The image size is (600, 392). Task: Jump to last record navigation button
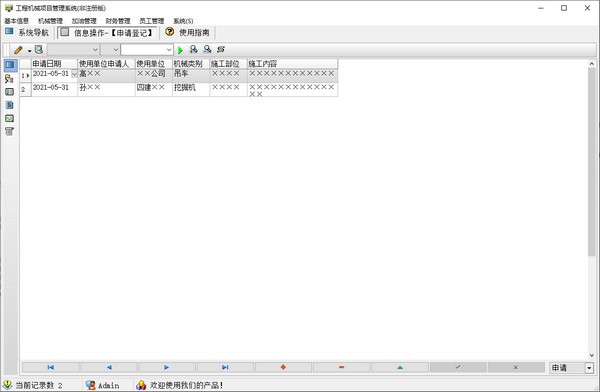coord(225,368)
